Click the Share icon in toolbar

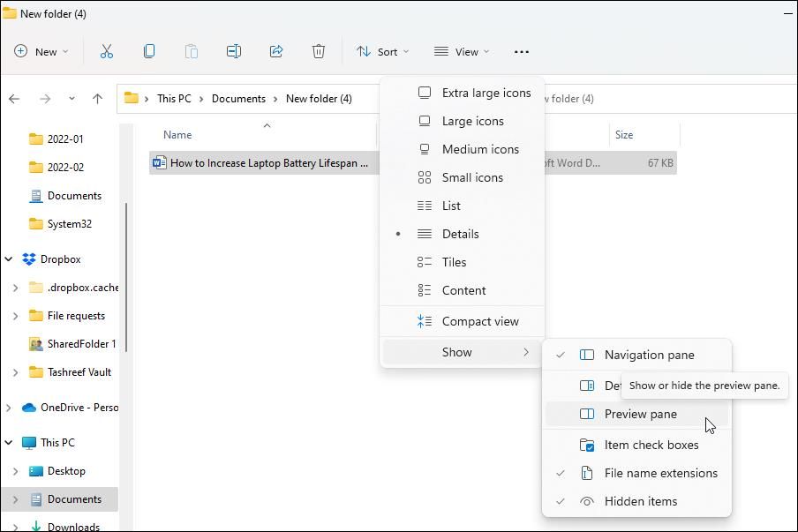(275, 51)
